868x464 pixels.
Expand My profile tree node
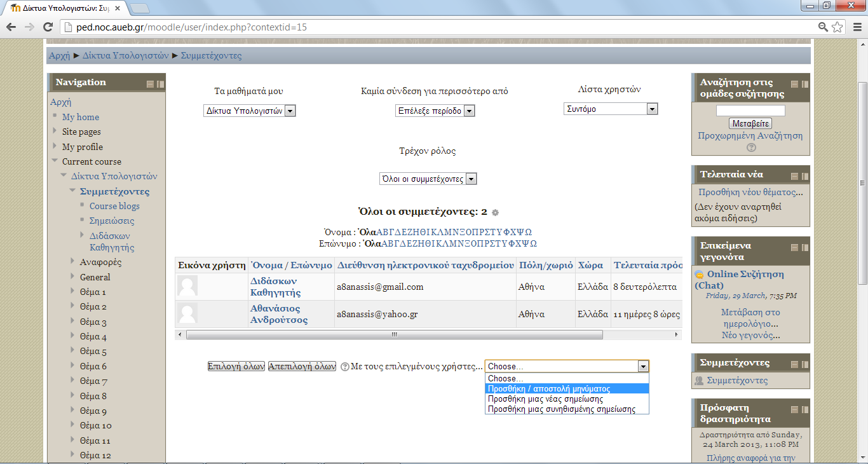click(55, 146)
